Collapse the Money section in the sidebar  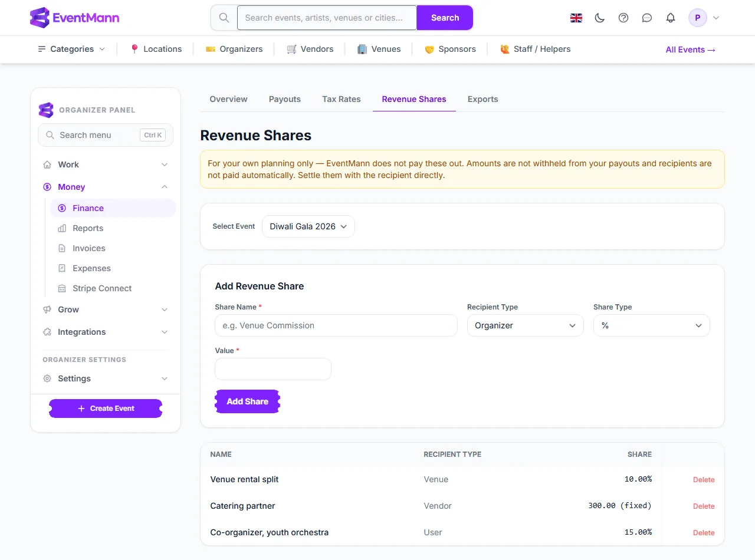(x=106, y=187)
